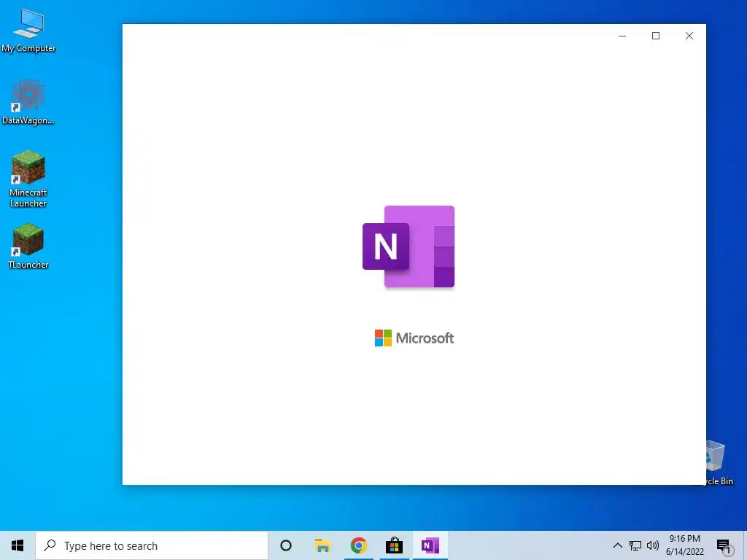Screen dimensions: 747x560
Task: Click the Type here to search box
Action: tap(152, 545)
